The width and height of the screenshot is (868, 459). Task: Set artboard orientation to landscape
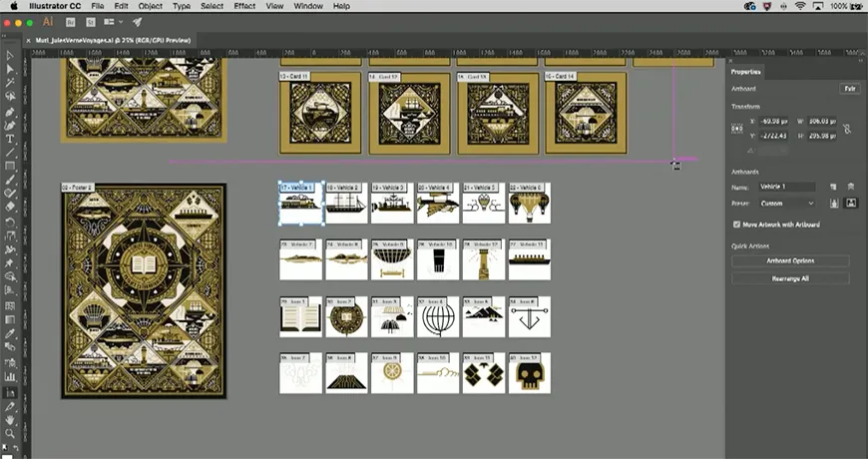click(851, 204)
